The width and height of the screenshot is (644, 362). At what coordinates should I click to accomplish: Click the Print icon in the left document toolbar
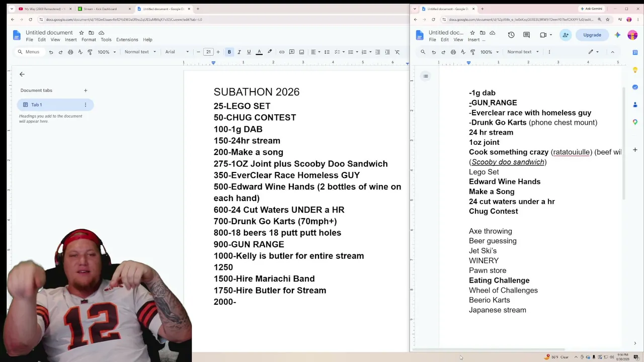point(70,52)
